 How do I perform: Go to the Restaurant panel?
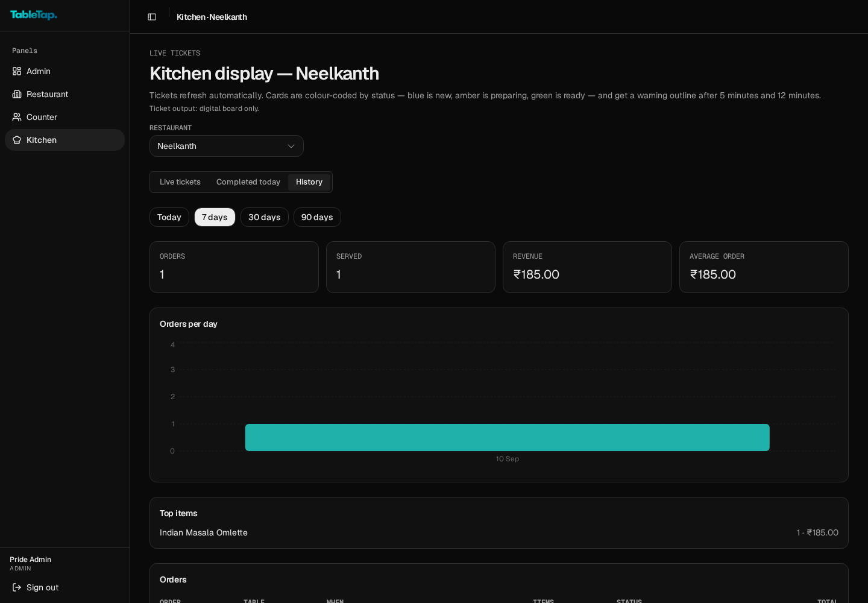click(x=64, y=94)
